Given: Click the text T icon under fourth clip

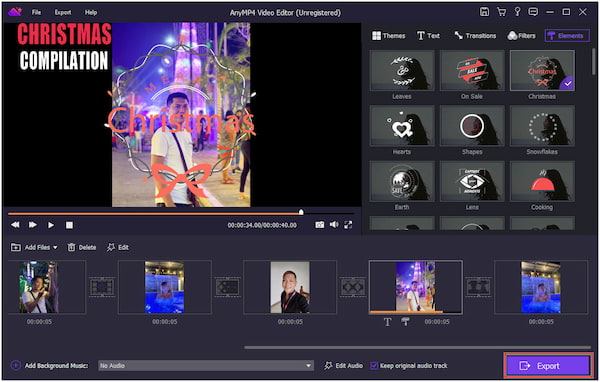Looking at the screenshot, I should coord(388,322).
